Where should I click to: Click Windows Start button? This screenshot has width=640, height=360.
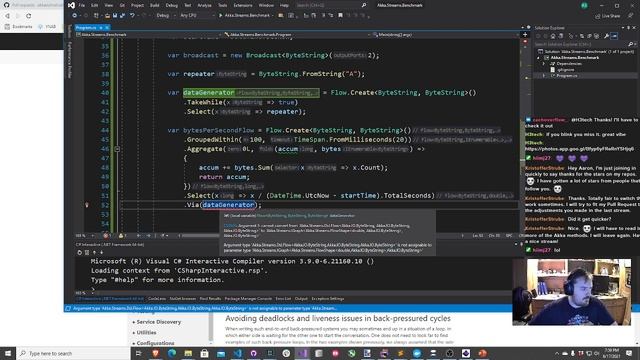[8, 353]
